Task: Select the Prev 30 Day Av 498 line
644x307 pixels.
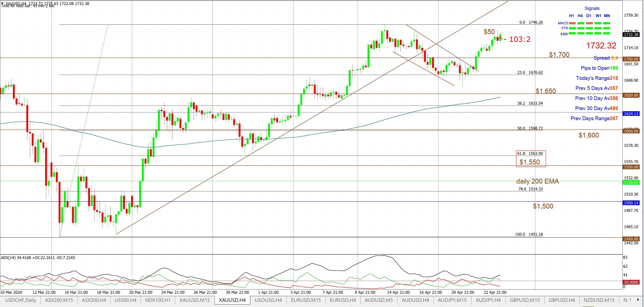Action: pyautogui.click(x=596, y=108)
